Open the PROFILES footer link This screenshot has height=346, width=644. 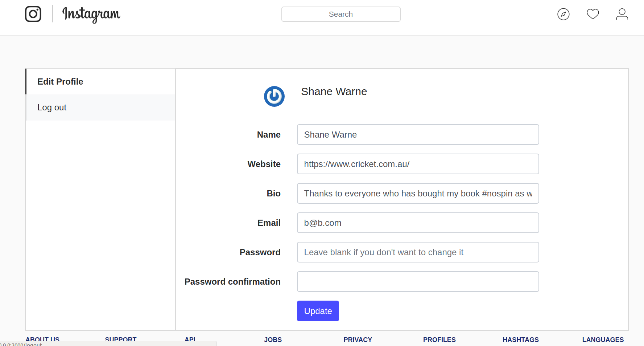(439, 340)
